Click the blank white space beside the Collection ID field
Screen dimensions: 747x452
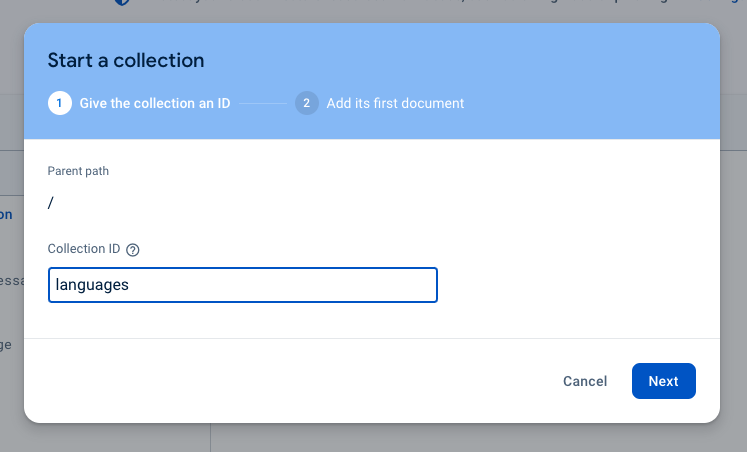click(580, 285)
